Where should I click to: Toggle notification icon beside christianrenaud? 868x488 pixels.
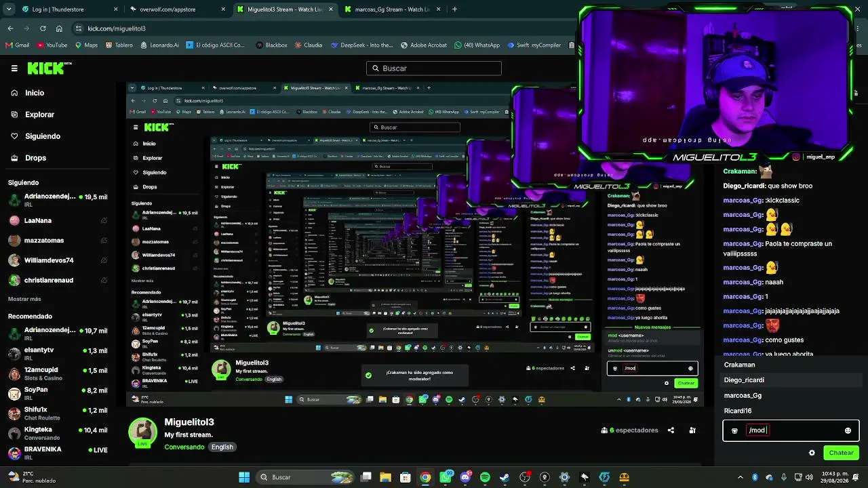click(x=104, y=280)
